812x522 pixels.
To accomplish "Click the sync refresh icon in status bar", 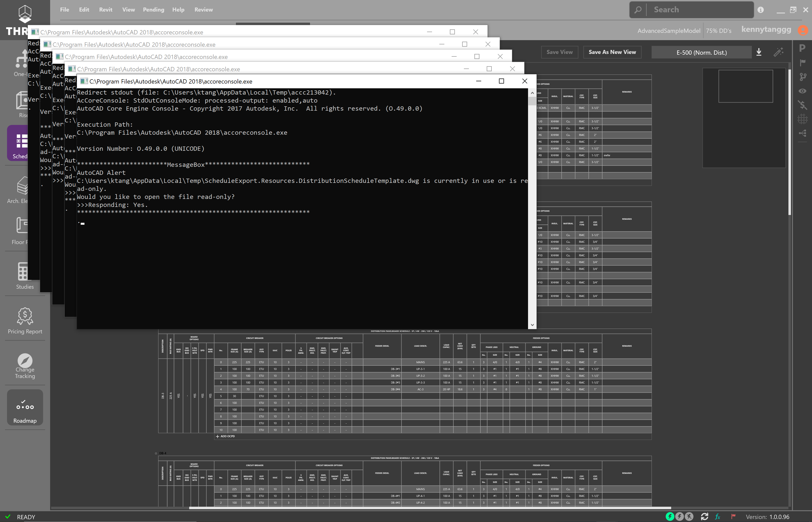I will [x=704, y=516].
